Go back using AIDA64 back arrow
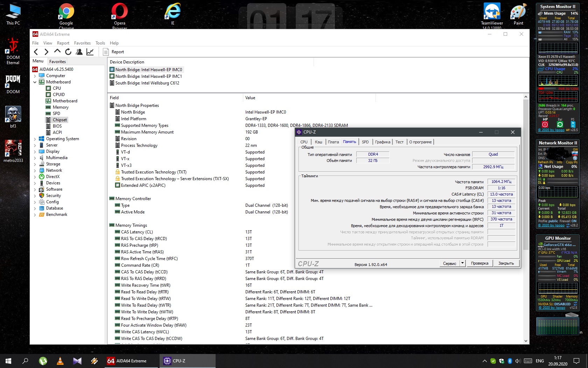 tap(36, 52)
